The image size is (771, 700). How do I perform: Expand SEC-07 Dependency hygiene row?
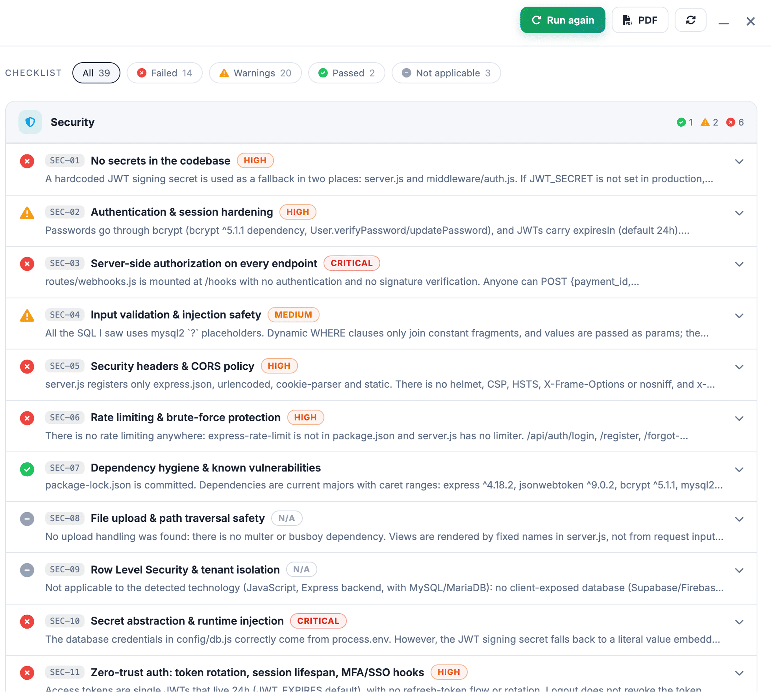739,470
